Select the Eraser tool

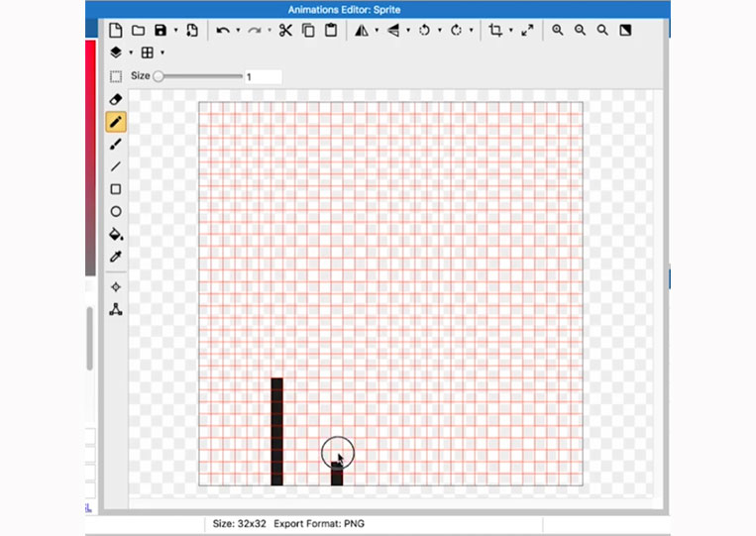(x=116, y=99)
